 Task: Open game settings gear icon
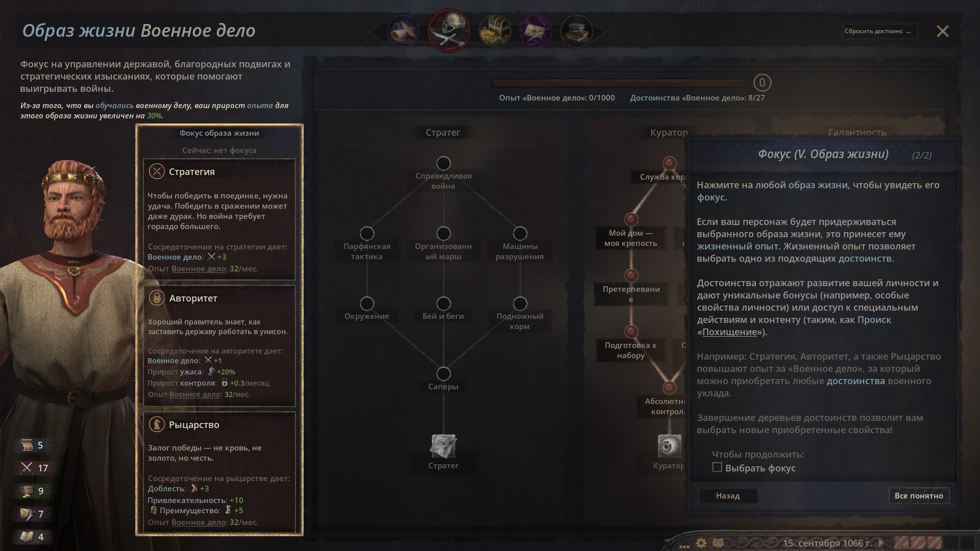pyautogui.click(x=701, y=543)
